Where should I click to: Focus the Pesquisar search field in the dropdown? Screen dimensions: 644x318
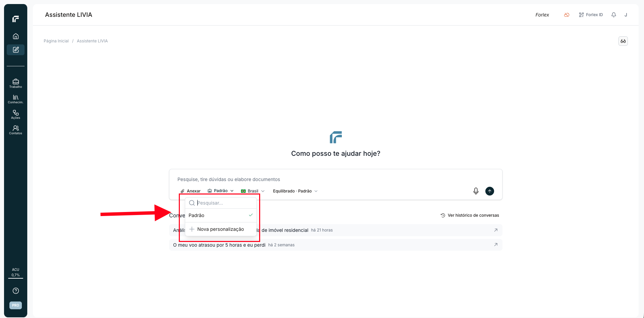coord(221,203)
